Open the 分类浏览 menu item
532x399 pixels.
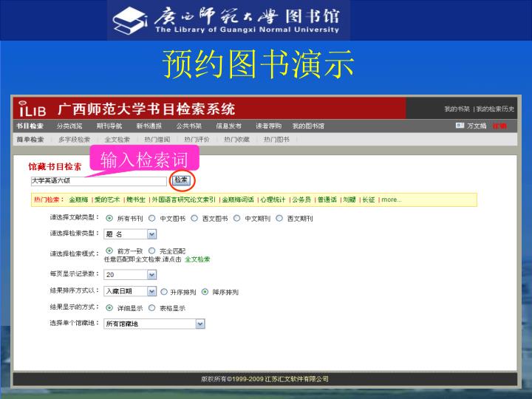[x=69, y=126]
